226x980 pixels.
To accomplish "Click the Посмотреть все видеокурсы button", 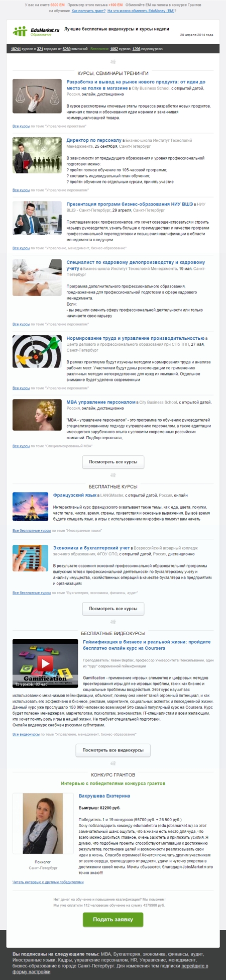I will point(113,750).
